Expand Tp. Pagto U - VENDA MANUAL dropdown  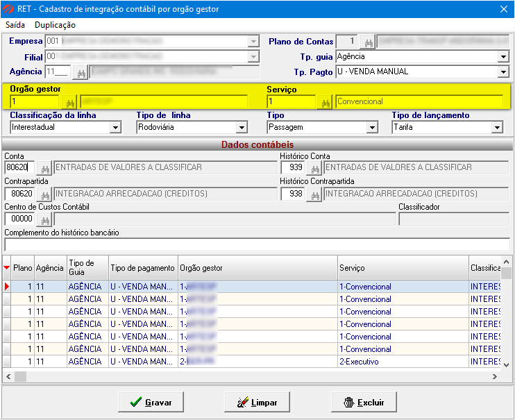click(x=503, y=72)
